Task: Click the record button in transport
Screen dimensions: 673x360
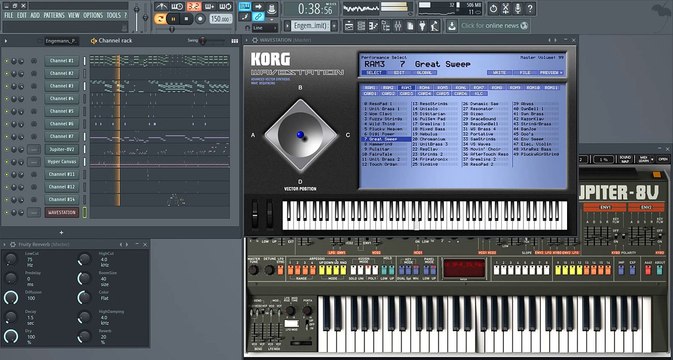Action: point(200,19)
